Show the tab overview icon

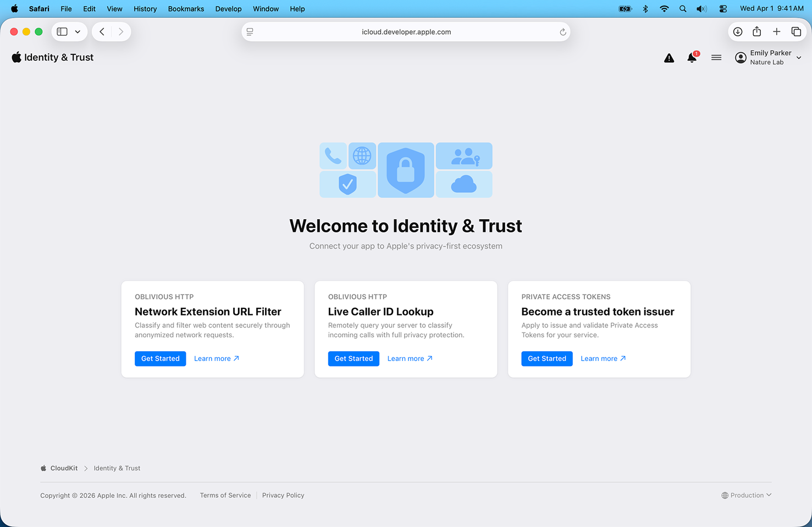pos(796,32)
